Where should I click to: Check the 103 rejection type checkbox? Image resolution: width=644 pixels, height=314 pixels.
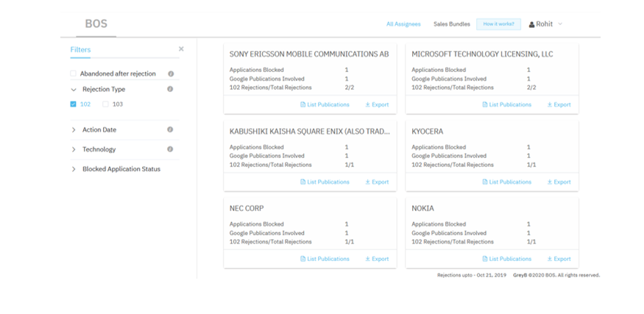coord(105,104)
